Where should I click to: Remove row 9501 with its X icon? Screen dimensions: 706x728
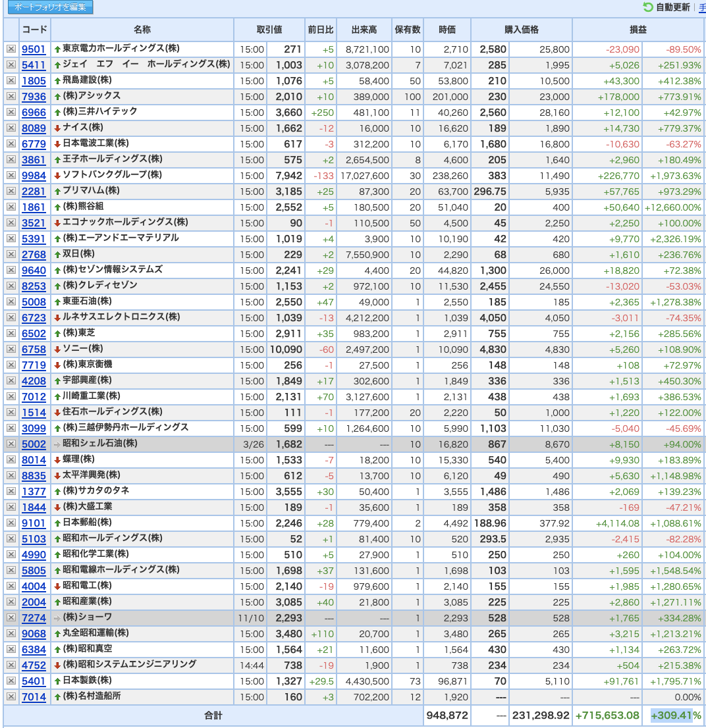click(11, 49)
